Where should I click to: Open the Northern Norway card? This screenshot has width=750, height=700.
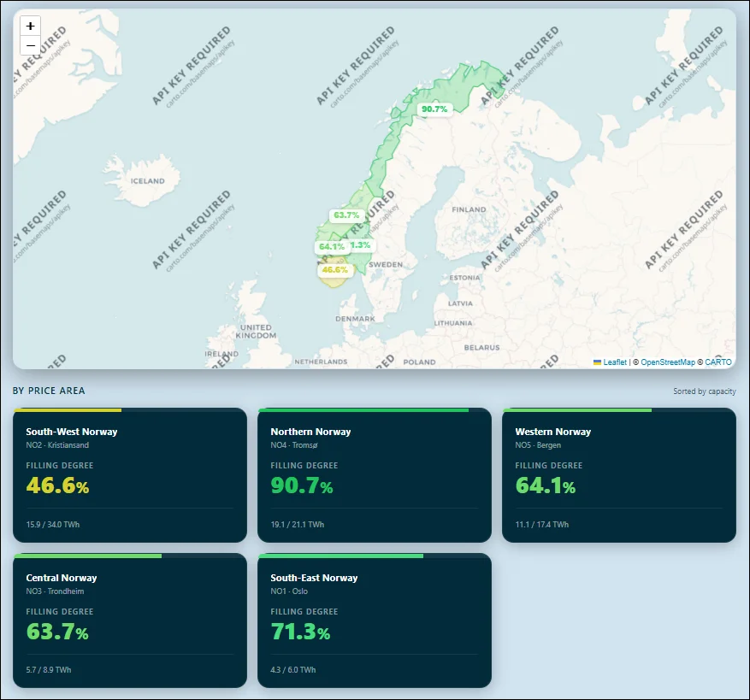[375, 475]
